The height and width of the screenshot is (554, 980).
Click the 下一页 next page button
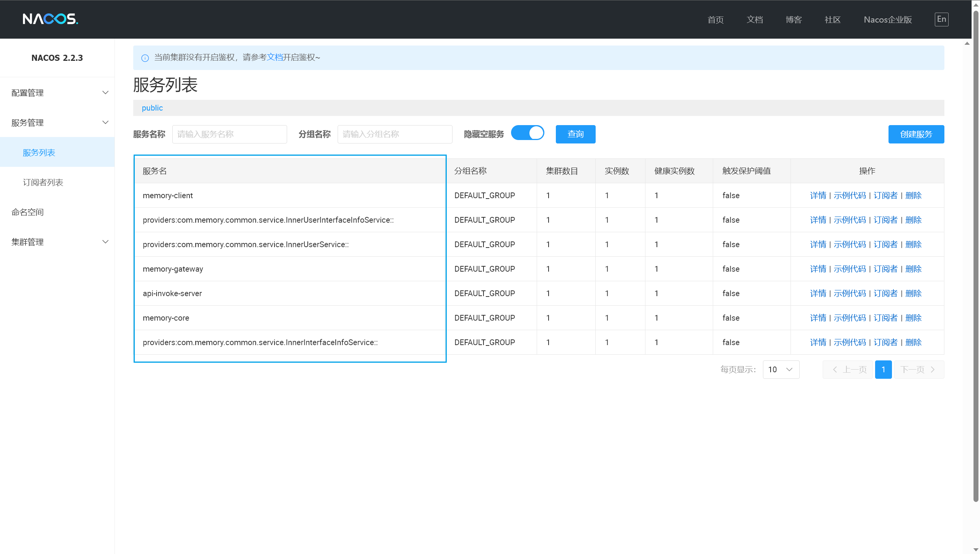(x=919, y=370)
